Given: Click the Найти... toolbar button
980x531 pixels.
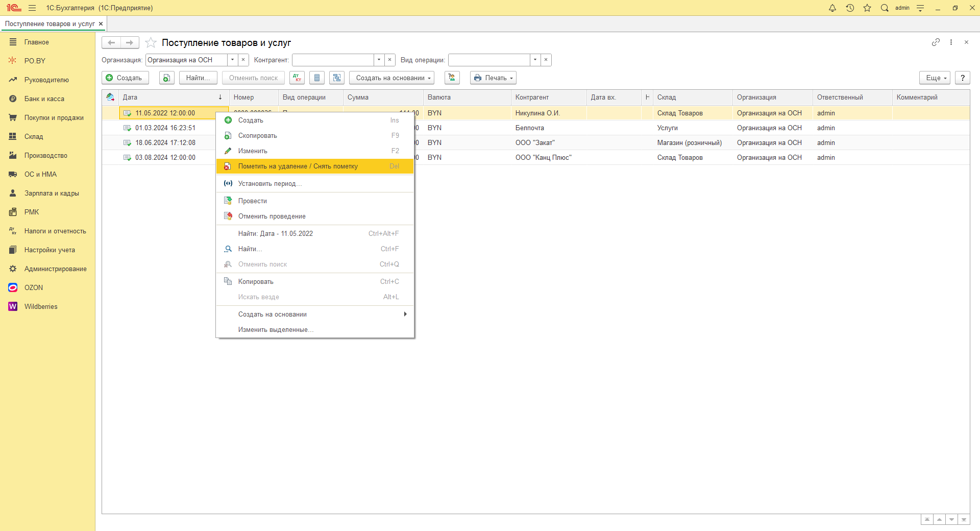Looking at the screenshot, I should (198, 78).
